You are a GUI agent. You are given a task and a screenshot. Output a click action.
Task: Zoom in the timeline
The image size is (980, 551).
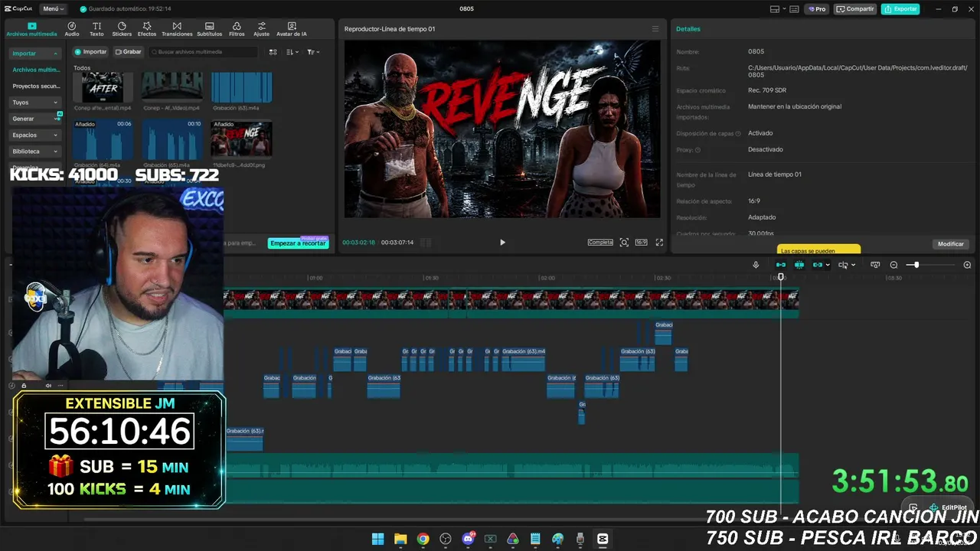pyautogui.click(x=967, y=265)
